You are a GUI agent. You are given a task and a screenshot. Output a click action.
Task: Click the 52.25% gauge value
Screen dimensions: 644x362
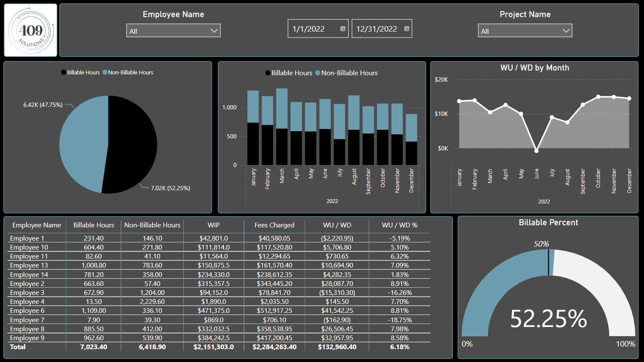[548, 319]
